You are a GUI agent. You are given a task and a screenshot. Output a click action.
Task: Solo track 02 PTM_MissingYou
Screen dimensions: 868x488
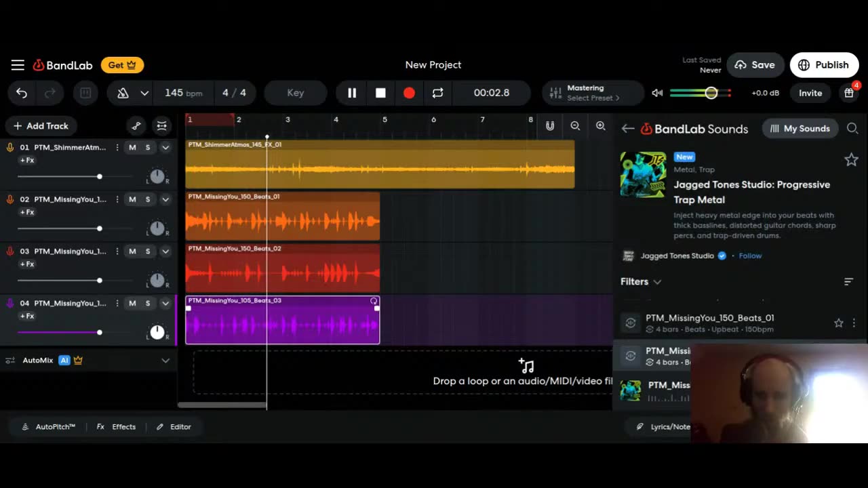click(x=148, y=199)
